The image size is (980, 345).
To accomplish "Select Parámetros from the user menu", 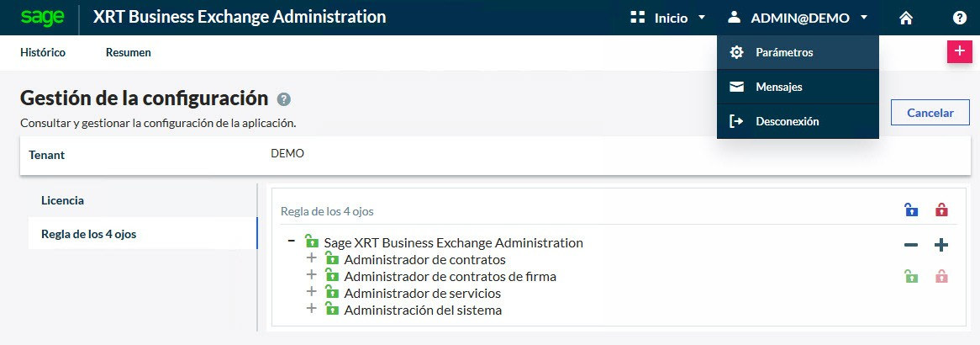I will [x=784, y=52].
